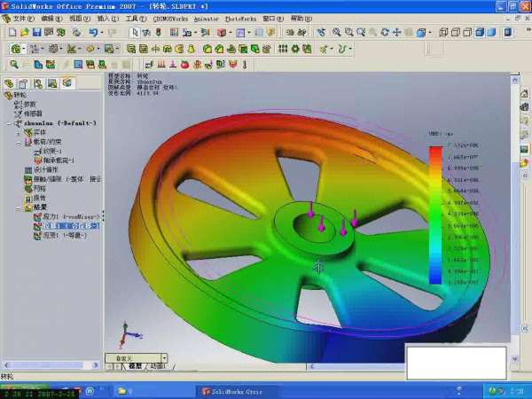Select the 应变1 (-等量-) result plot

pos(60,236)
